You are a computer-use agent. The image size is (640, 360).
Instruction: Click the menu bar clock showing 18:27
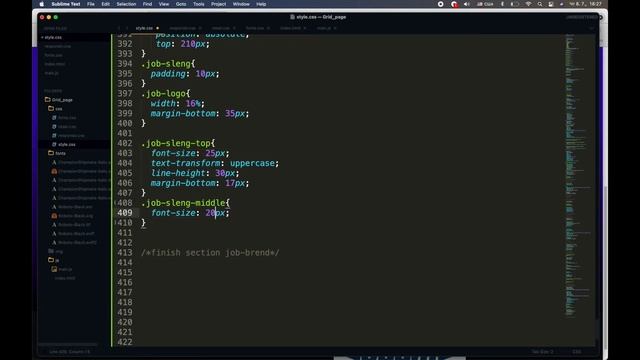585,4
